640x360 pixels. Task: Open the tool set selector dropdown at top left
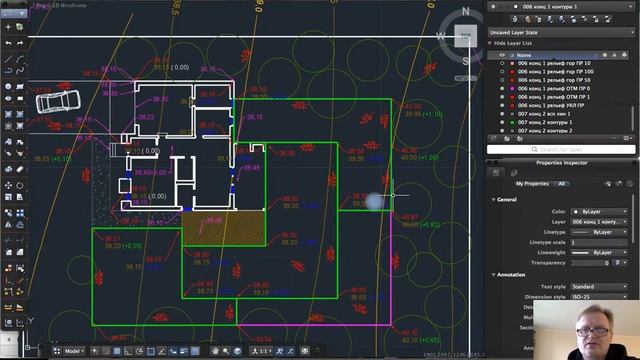click(x=14, y=13)
